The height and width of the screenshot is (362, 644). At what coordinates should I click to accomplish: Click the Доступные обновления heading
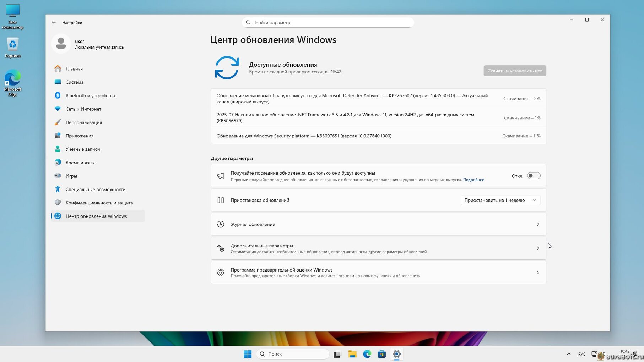pos(283,65)
